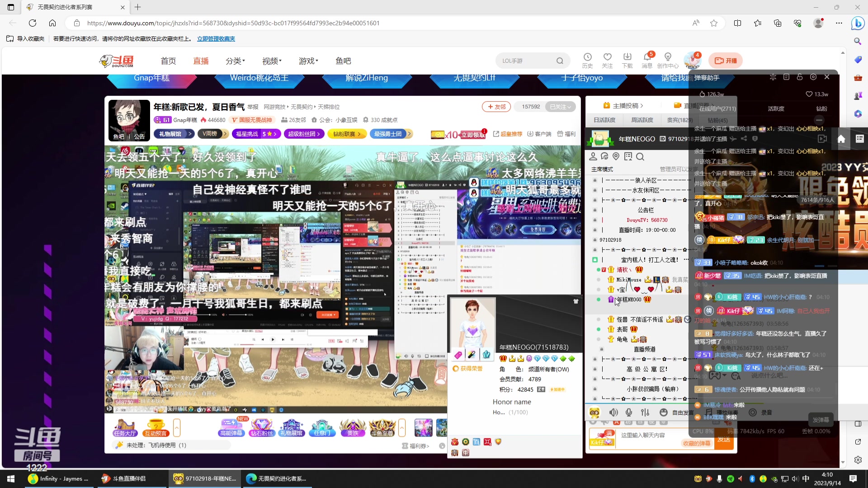Open the 鱼吧 navigation item
This screenshot has height=488, width=868.
[343, 61]
